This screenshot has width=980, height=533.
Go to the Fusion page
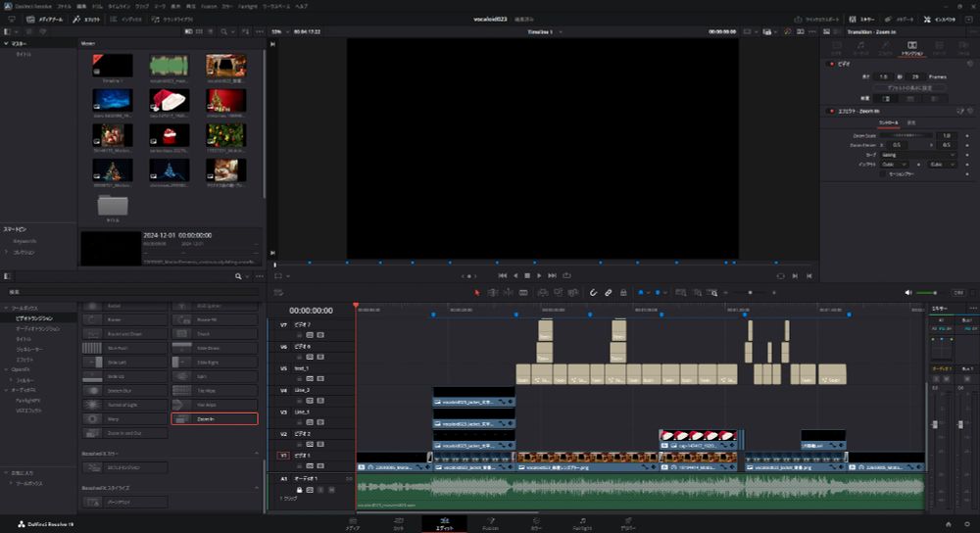click(x=490, y=522)
